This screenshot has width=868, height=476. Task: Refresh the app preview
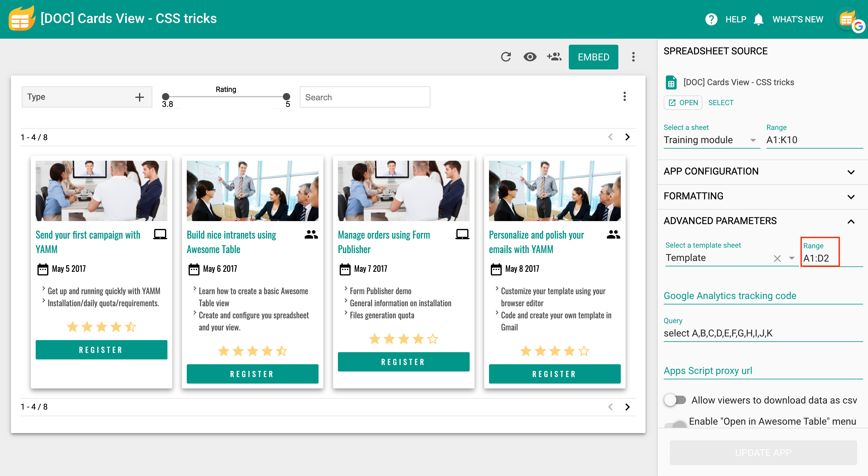(x=506, y=57)
